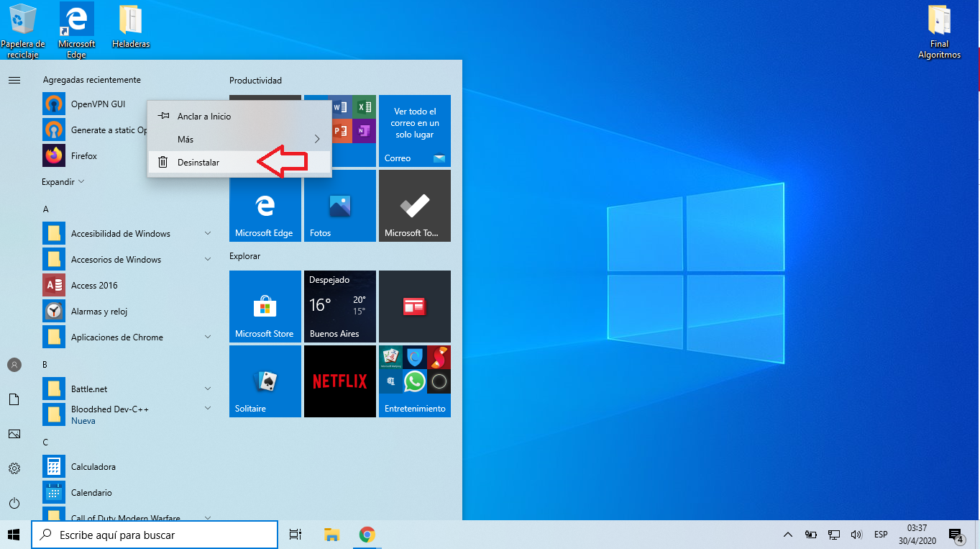Choose Desinstalar from context menu
This screenshot has height=549, width=980.
coord(239,163)
